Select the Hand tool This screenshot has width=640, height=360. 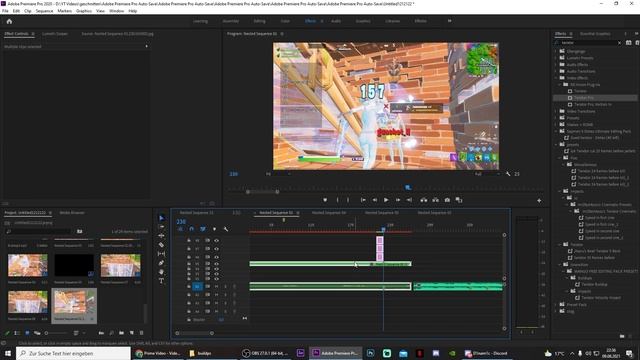coord(161,272)
